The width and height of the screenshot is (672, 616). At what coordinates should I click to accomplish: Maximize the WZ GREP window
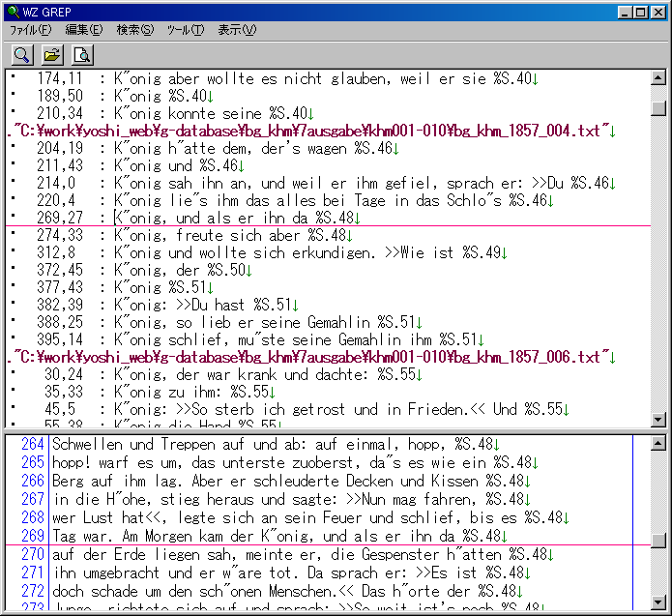[x=640, y=12]
